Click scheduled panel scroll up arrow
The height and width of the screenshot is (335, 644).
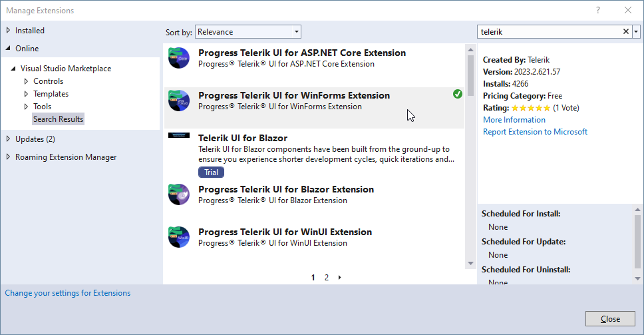tap(637, 210)
